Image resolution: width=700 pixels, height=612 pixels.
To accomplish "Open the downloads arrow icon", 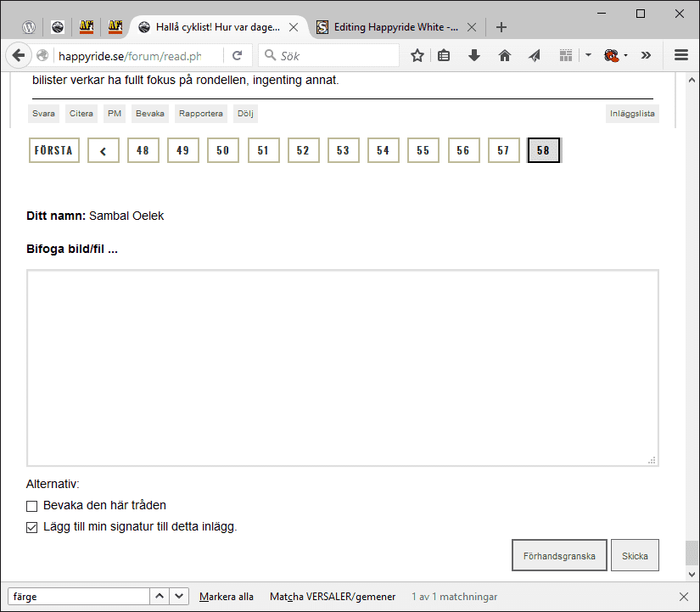I will [474, 56].
